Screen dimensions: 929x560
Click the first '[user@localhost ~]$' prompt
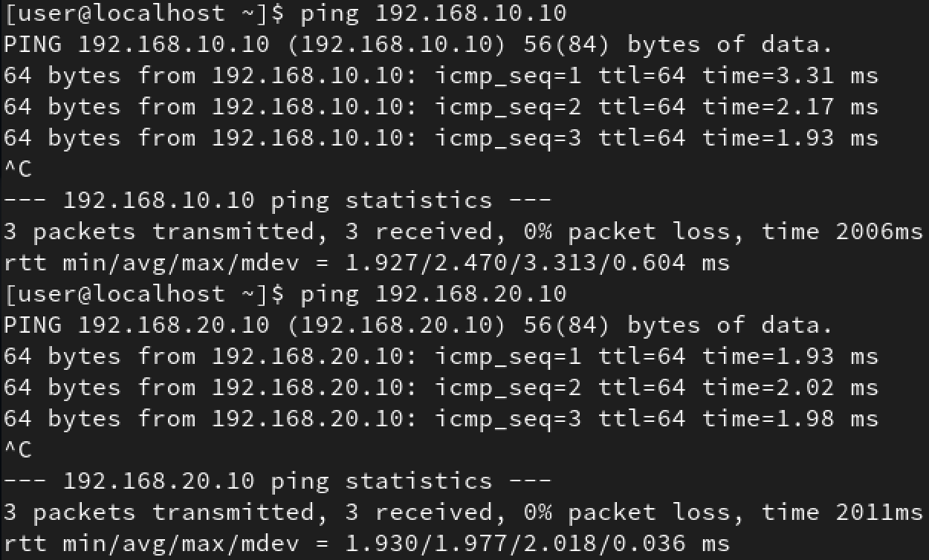144,13
